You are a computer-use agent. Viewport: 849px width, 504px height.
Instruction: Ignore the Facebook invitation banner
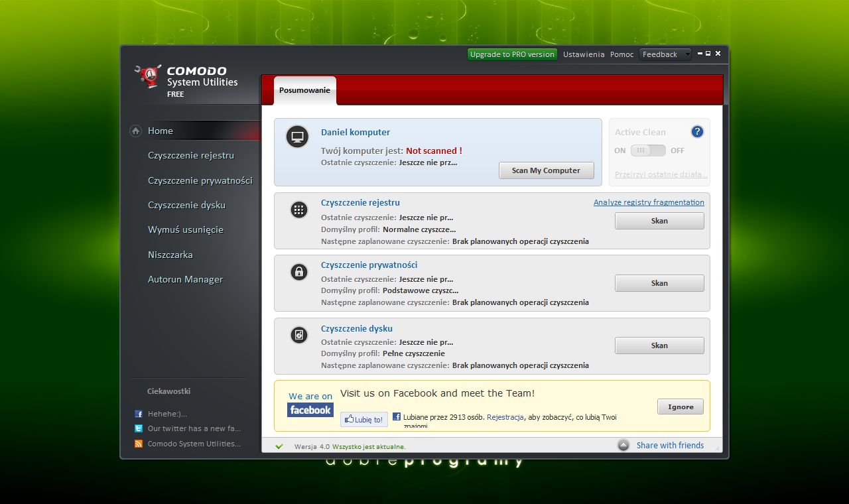(681, 407)
